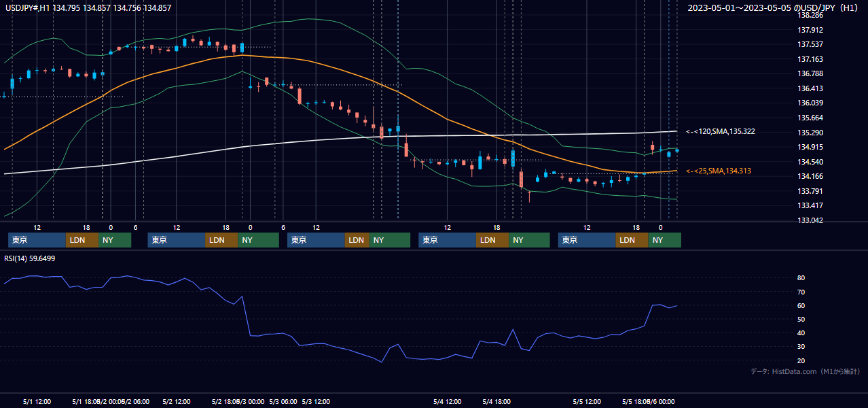Click the NY session bar for May 1
868x408 pixels.
click(x=115, y=240)
